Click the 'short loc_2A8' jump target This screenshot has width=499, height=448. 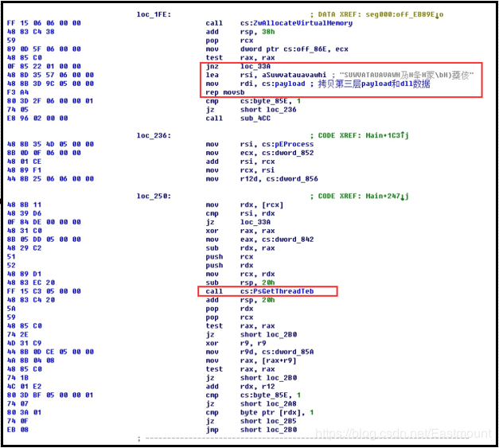coord(268,403)
